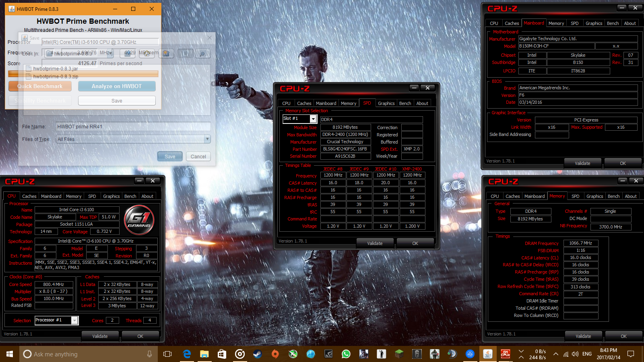
Task: Switch Save dialog to list view
Action: click(186, 53)
